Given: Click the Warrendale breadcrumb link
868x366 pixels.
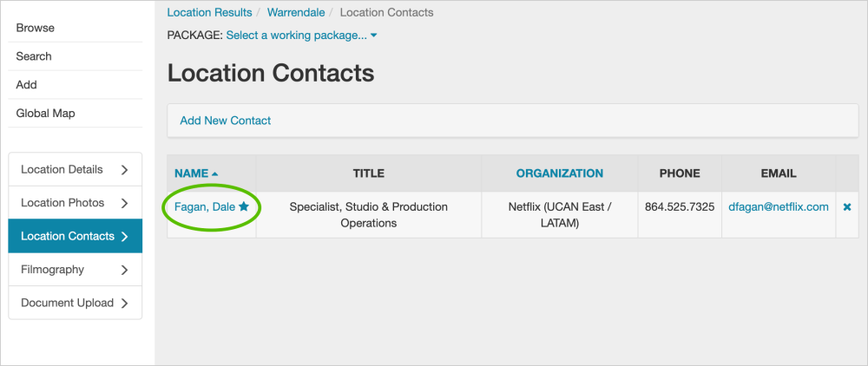Looking at the screenshot, I should click(x=298, y=13).
